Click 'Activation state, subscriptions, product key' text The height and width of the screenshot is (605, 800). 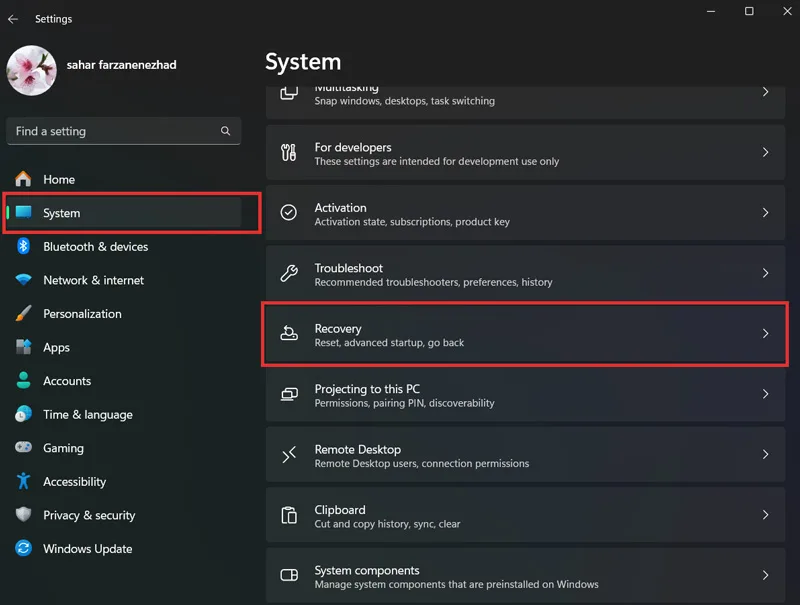412,222
